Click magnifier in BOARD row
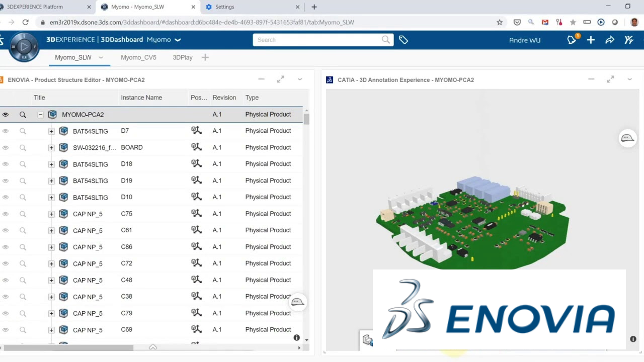 [x=23, y=148]
